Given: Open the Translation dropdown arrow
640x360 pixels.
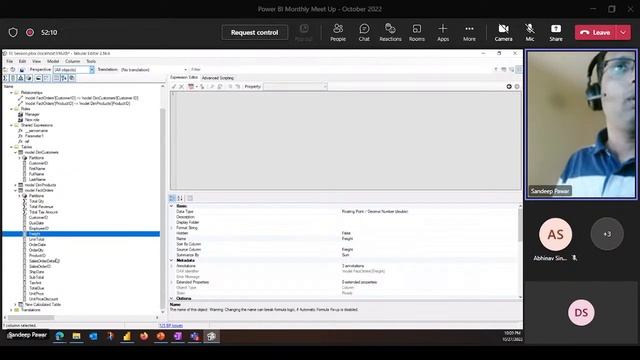Looking at the screenshot, I should pyautogui.click(x=185, y=70).
